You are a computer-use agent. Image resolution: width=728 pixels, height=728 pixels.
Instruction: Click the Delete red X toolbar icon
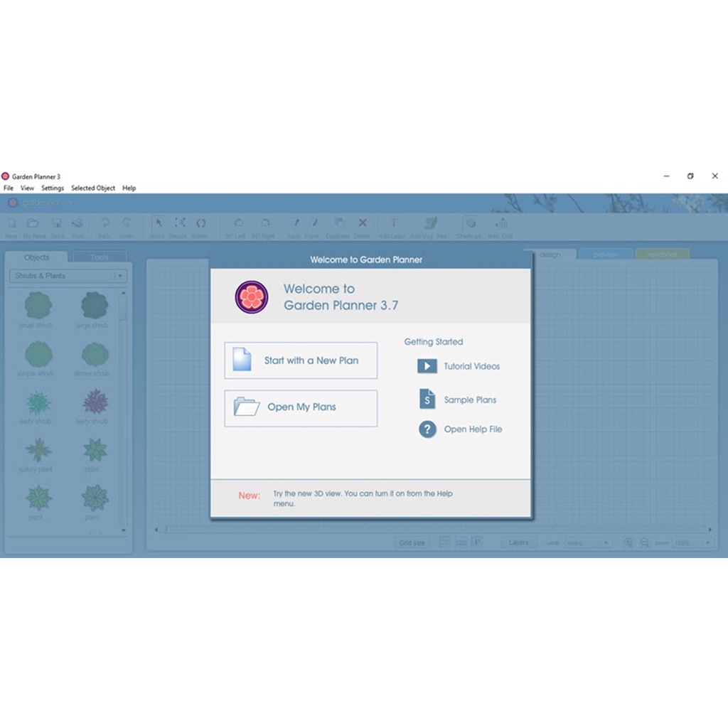(363, 224)
